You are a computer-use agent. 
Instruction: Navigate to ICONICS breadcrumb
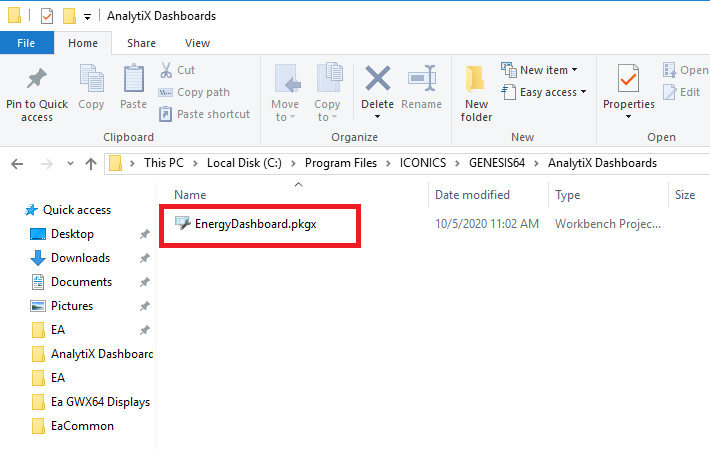coord(422,163)
